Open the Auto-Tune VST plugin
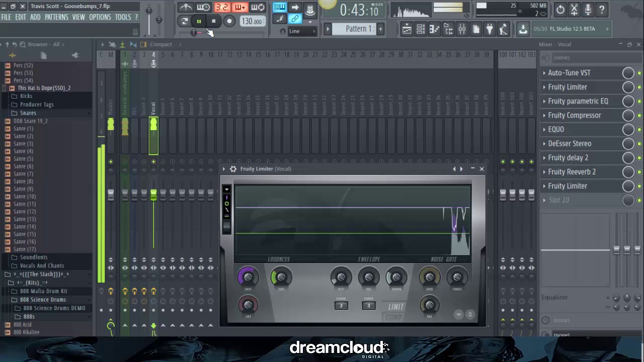Viewport: 644px width, 362px height. pos(569,73)
